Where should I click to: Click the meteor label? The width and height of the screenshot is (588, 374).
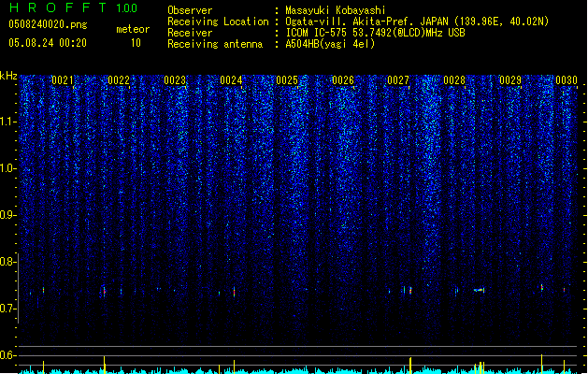click(133, 29)
